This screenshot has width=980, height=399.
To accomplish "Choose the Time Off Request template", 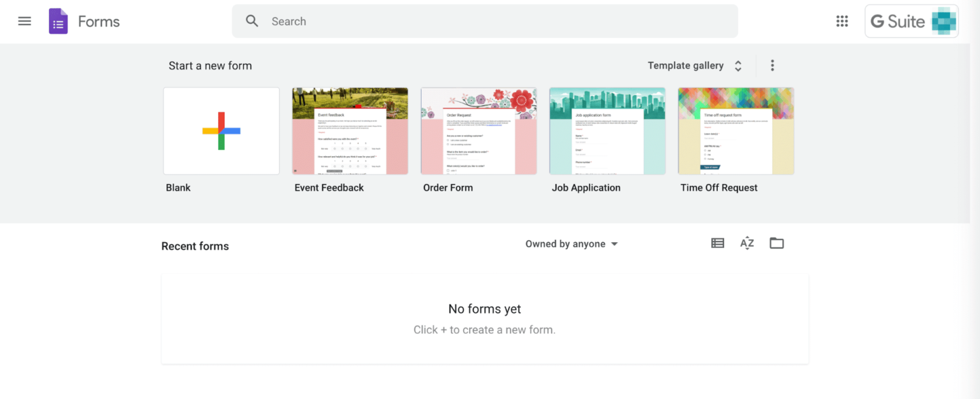I will pyautogui.click(x=736, y=131).
